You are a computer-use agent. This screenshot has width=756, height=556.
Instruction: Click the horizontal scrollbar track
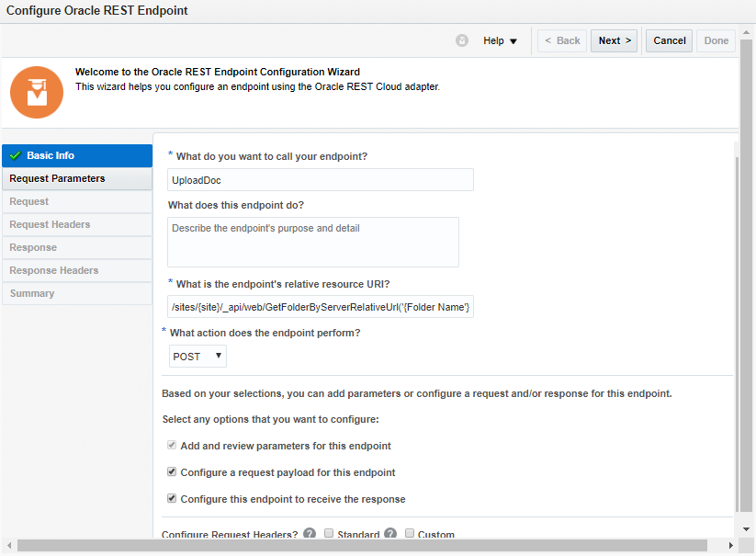pos(367,547)
